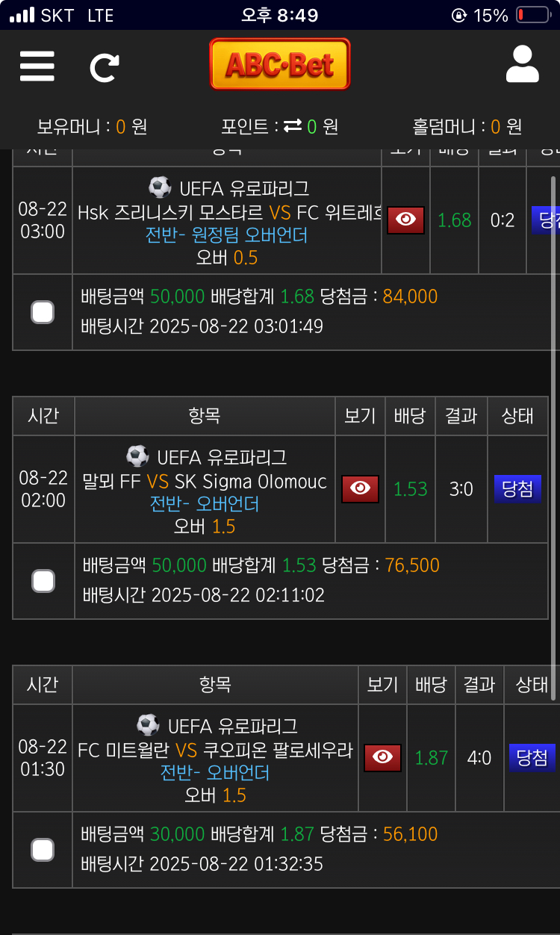Tap the soccer ball icon for Midtjylland match
This screenshot has width=560, height=935.
coord(148,725)
